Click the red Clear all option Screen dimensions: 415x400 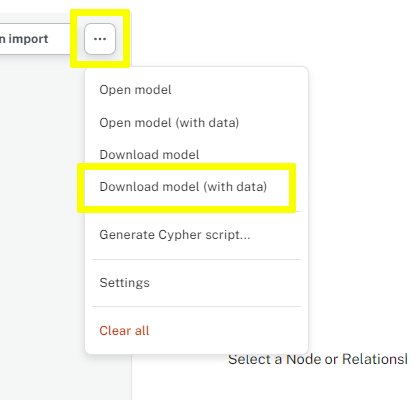[124, 331]
